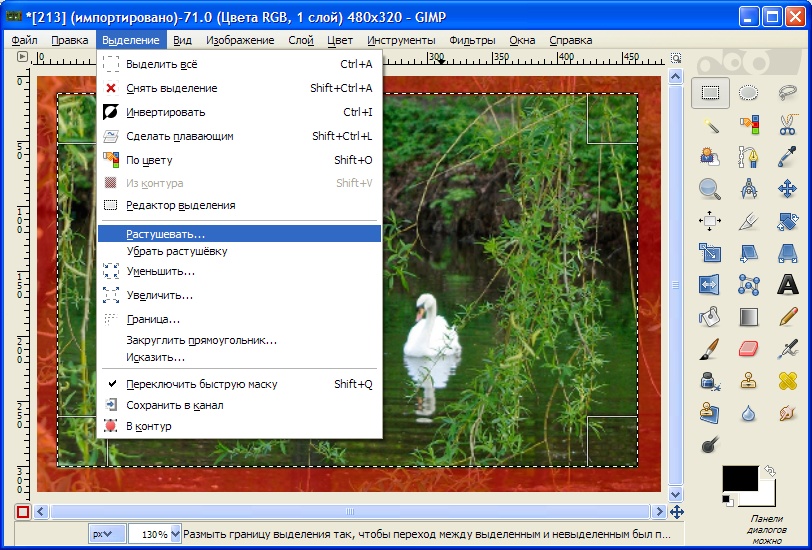Select the Cage Transform tool

(748, 285)
